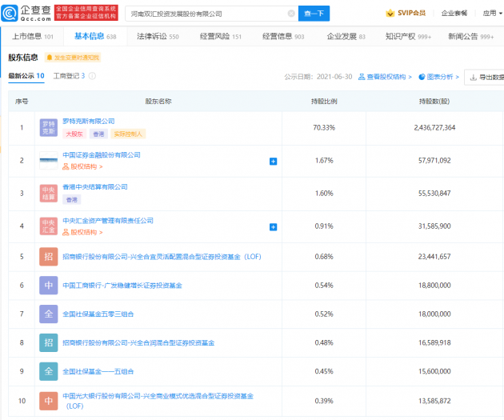Viewport: 504px width, 420px height.
Task: Click 香港中央结算 red avatar icon
Action: tap(49, 193)
